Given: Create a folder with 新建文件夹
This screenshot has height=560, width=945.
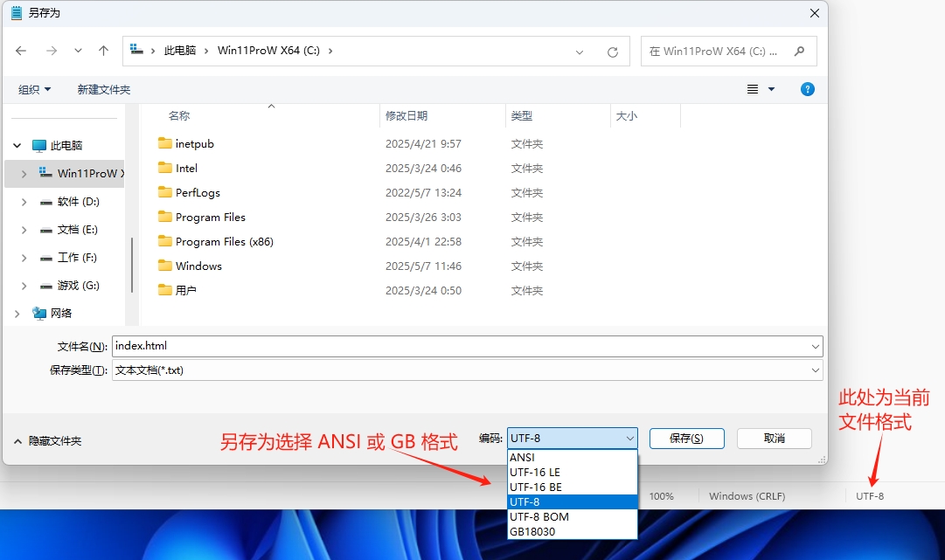Looking at the screenshot, I should pos(103,88).
